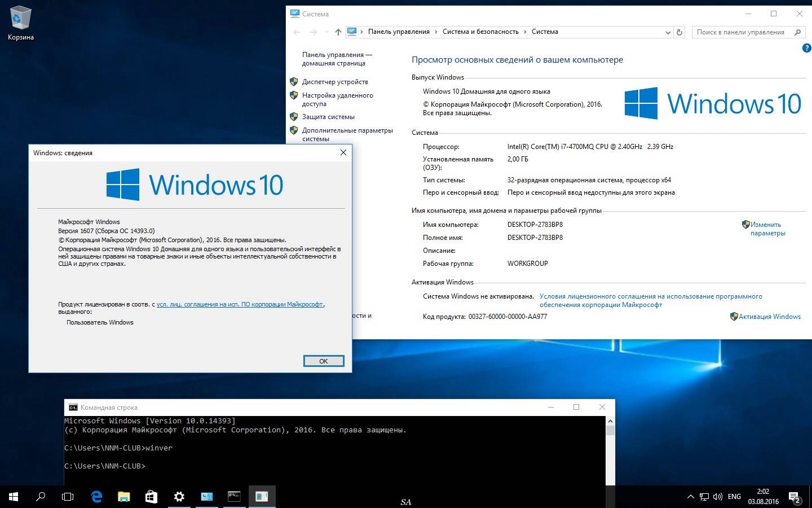Click DESKTOP-2783BP8 computer name value

[535, 225]
